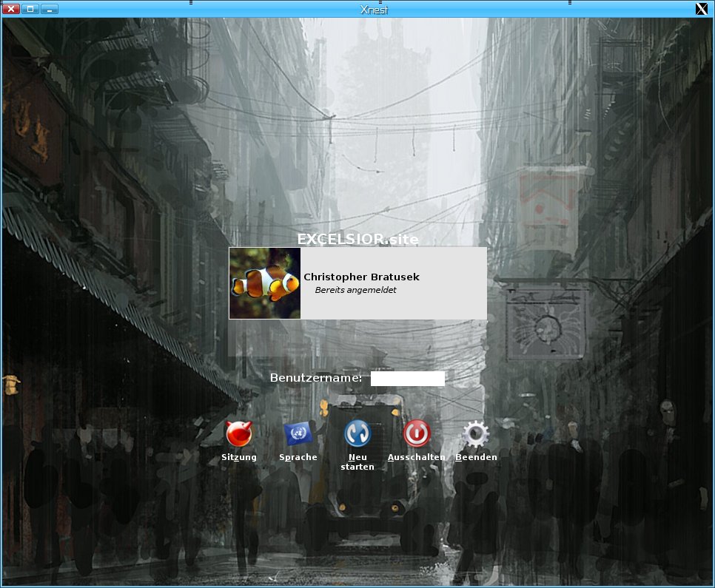This screenshot has width=715, height=588.
Task: Click the blue Neu starten restart icon
Action: [357, 433]
